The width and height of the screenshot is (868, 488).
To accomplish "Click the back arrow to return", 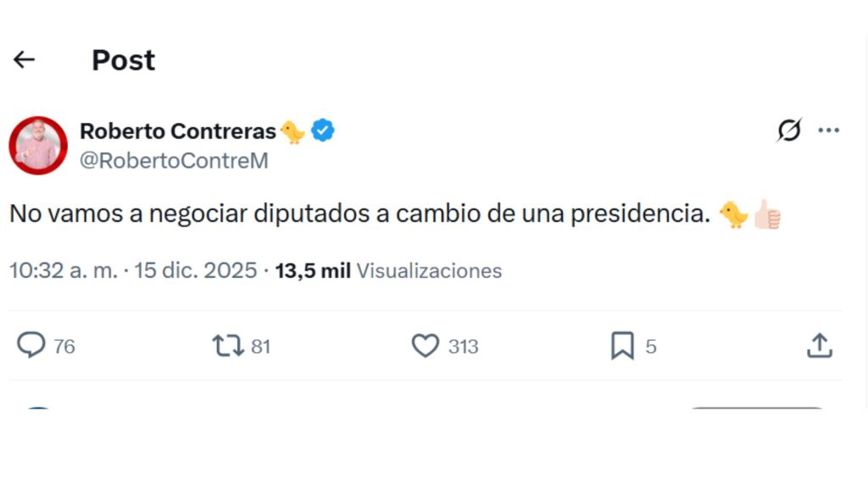I will [x=24, y=58].
